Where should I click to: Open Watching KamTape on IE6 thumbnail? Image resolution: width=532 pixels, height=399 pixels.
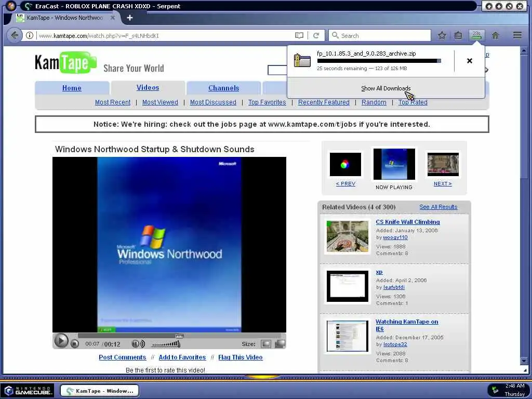(x=348, y=336)
